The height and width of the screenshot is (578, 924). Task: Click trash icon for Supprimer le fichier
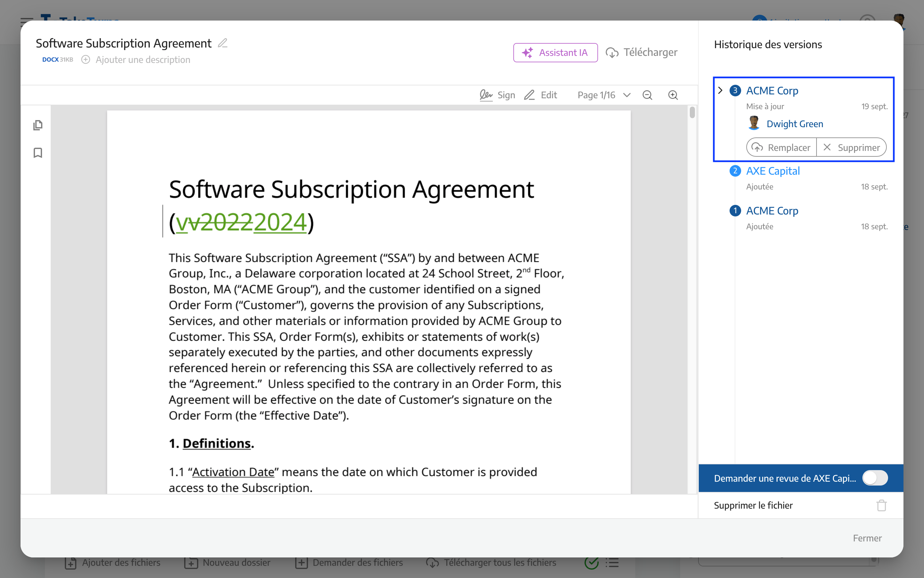(x=881, y=505)
